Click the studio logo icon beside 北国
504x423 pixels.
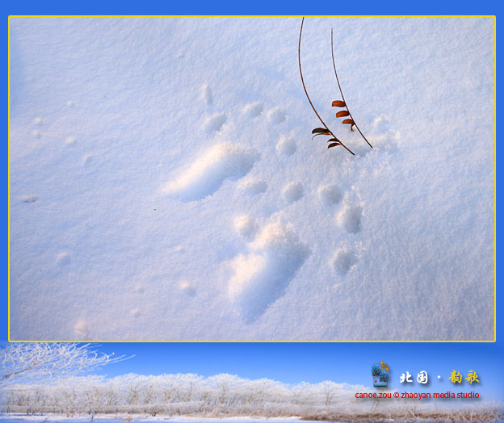[x=380, y=375]
